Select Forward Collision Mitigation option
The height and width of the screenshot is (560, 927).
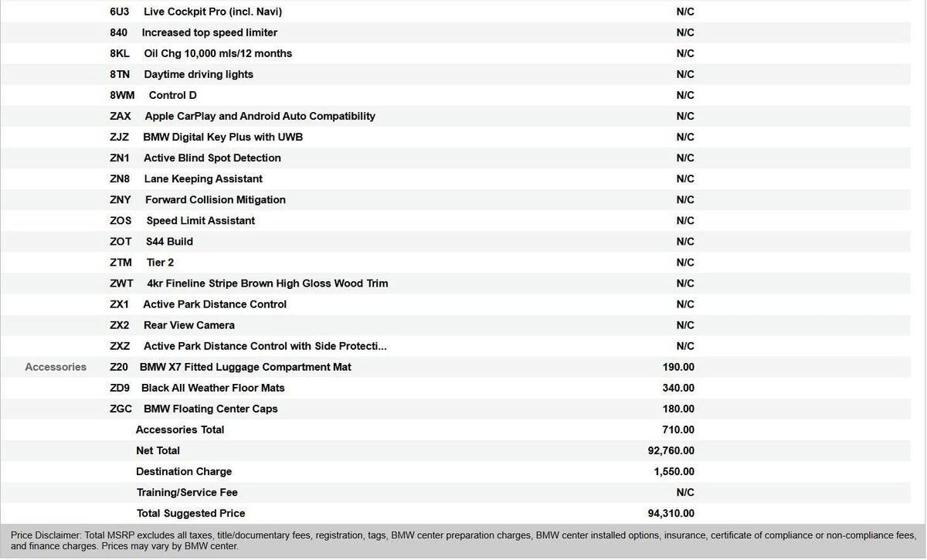[x=215, y=199]
